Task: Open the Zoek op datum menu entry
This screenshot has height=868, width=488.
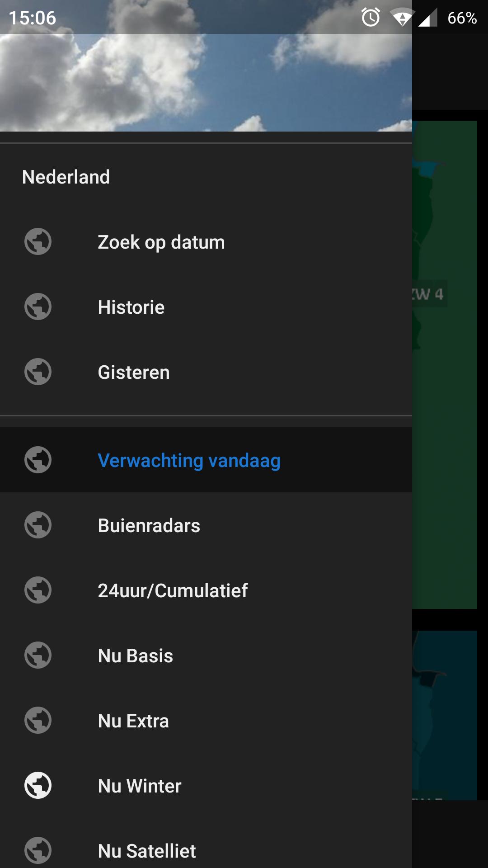Action: point(161,241)
